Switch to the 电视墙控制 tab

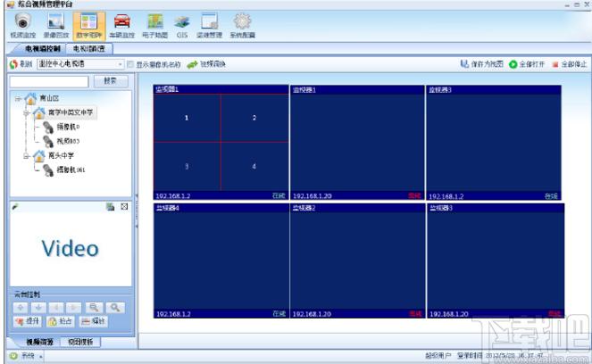tap(43, 49)
